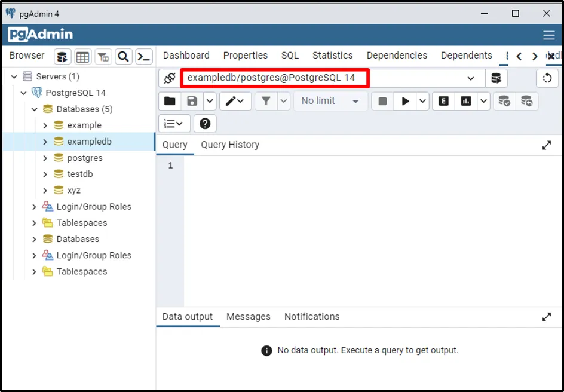
Task: Launch the PSQL terminal tool icon
Action: (x=144, y=57)
